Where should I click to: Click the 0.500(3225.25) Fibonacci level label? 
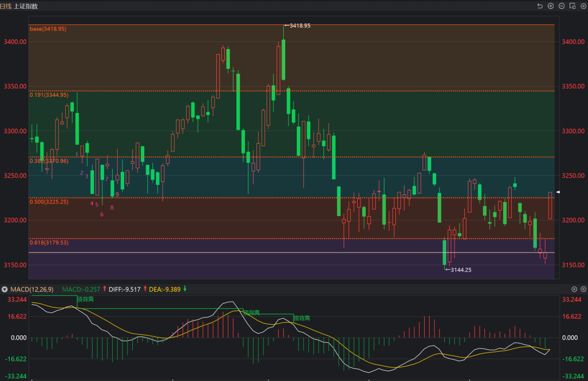(49, 202)
